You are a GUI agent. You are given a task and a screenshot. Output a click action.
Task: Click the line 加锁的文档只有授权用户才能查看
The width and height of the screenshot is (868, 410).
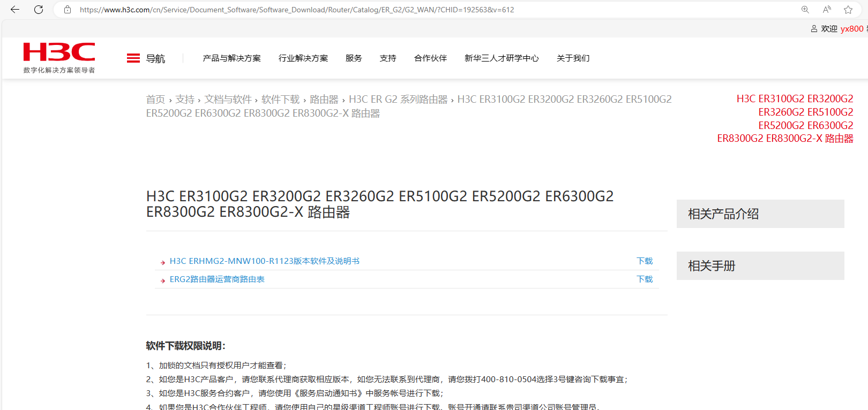[216, 366]
